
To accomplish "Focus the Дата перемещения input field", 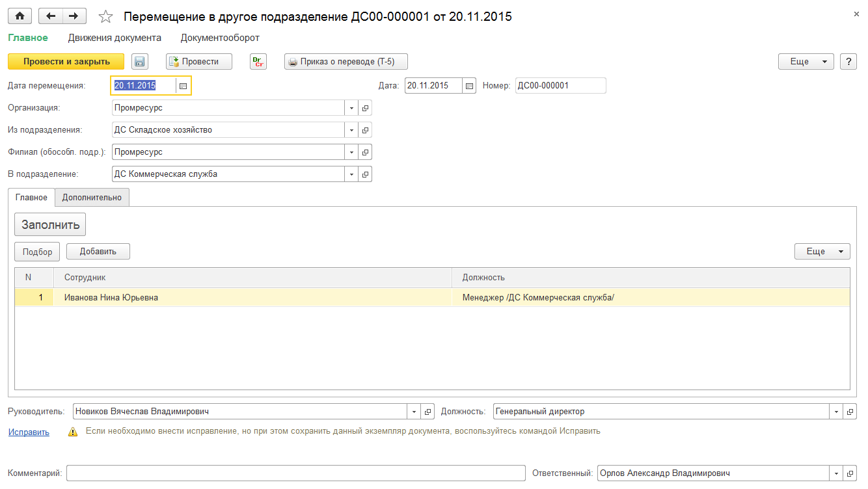I will [144, 86].
